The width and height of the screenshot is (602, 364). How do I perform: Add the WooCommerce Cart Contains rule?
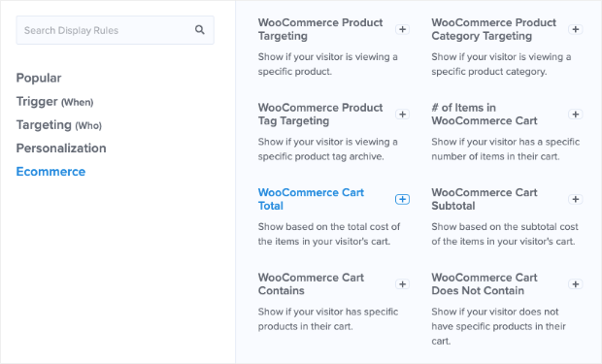coord(402,284)
